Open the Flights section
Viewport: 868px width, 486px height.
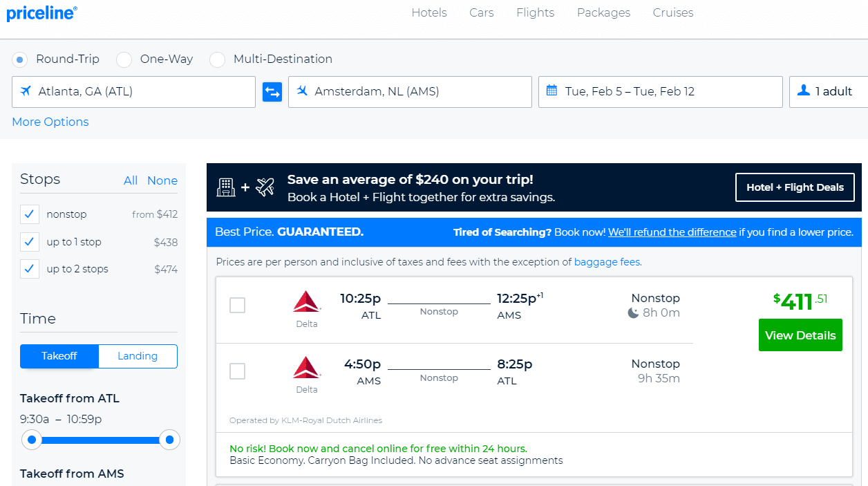coord(536,12)
